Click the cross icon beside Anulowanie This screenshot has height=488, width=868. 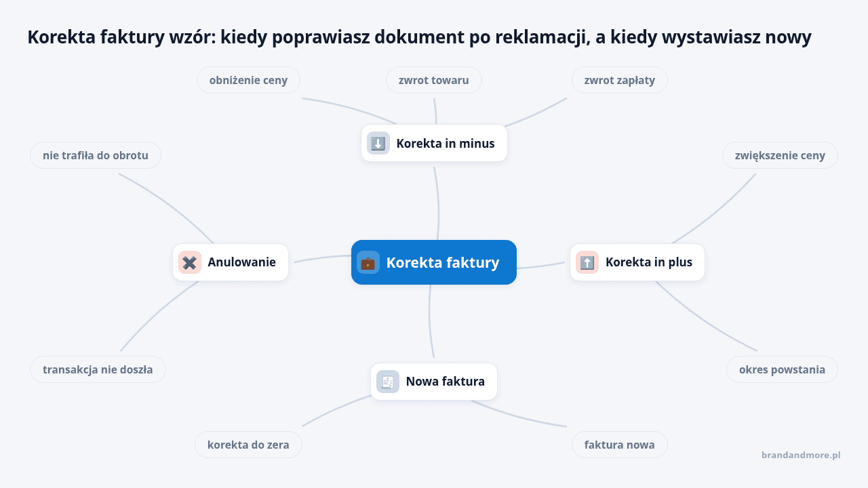(x=190, y=262)
